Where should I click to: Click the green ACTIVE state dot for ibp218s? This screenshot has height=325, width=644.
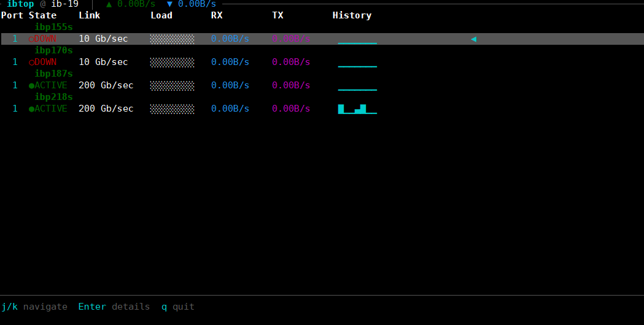point(31,109)
